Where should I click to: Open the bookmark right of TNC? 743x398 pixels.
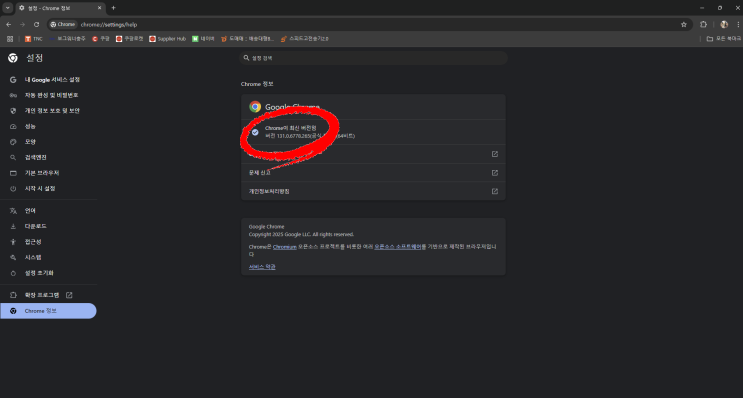click(x=67, y=39)
